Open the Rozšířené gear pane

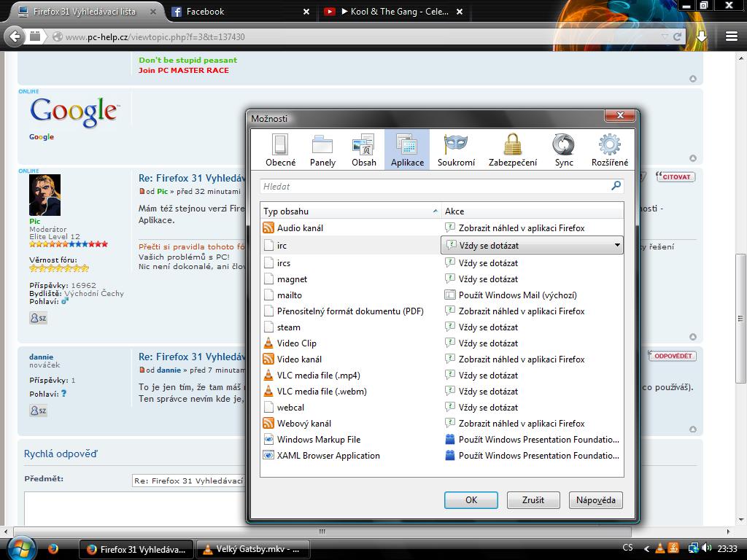pyautogui.click(x=610, y=150)
